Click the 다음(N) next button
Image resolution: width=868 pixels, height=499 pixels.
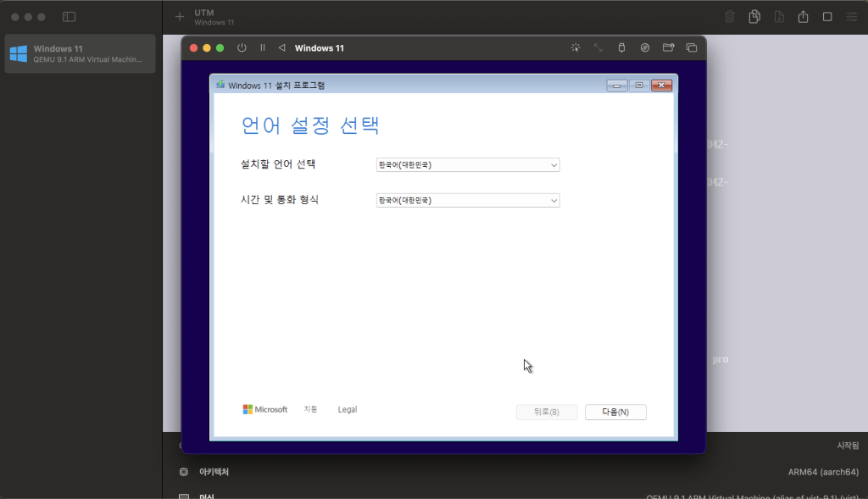point(615,412)
